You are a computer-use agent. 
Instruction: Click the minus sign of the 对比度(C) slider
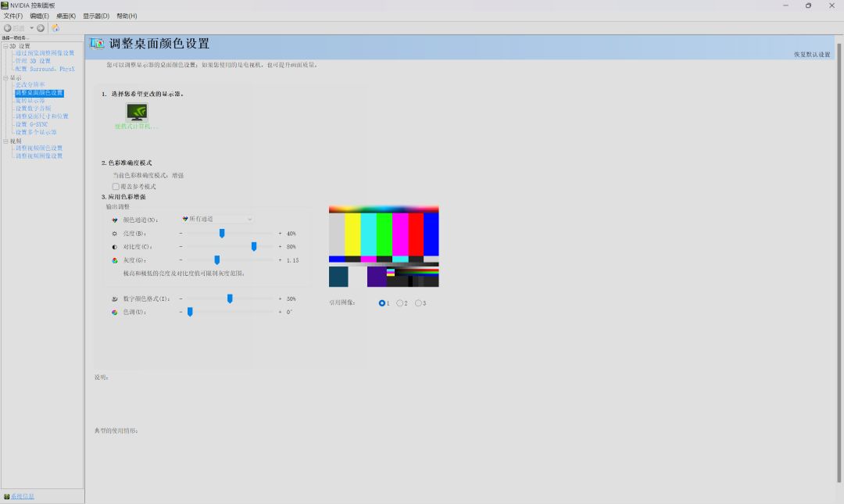(181, 247)
